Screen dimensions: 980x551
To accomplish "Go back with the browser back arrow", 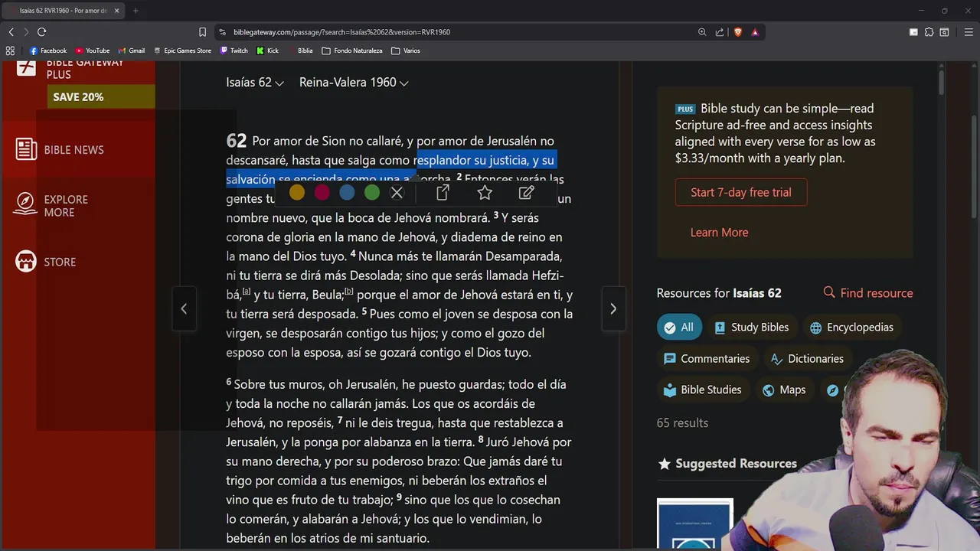I will click(x=11, y=32).
